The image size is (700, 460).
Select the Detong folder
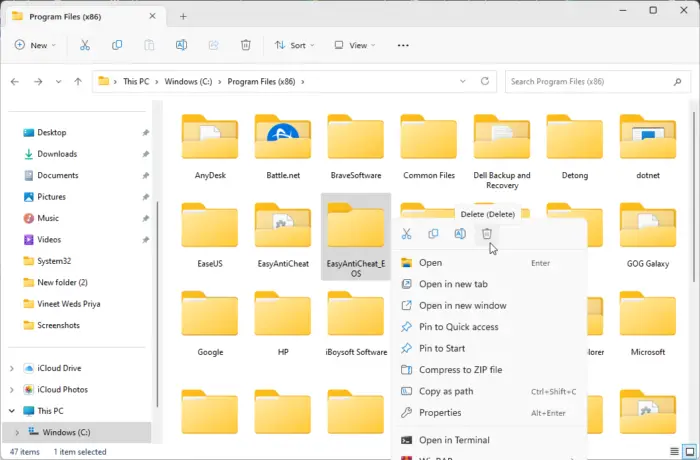tap(575, 147)
